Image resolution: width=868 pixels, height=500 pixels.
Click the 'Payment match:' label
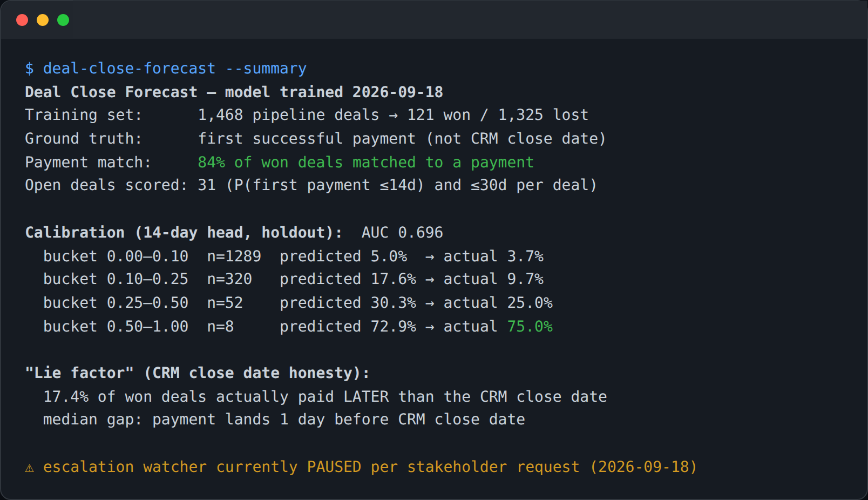(88, 163)
